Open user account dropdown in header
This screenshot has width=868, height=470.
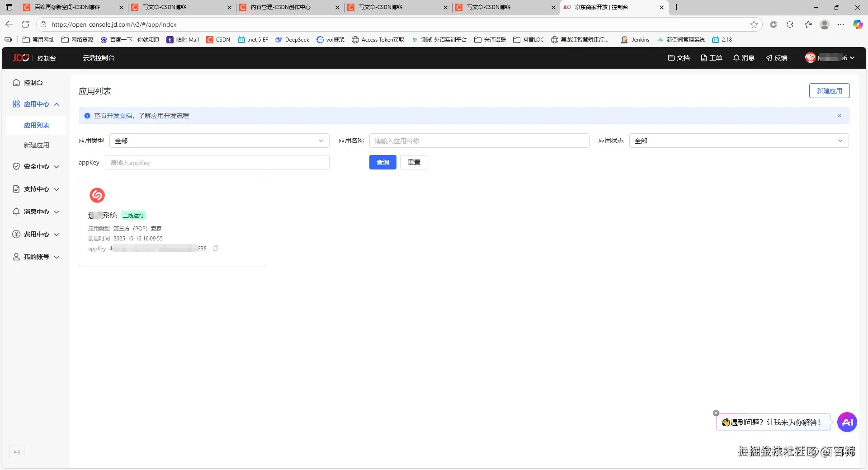click(830, 58)
